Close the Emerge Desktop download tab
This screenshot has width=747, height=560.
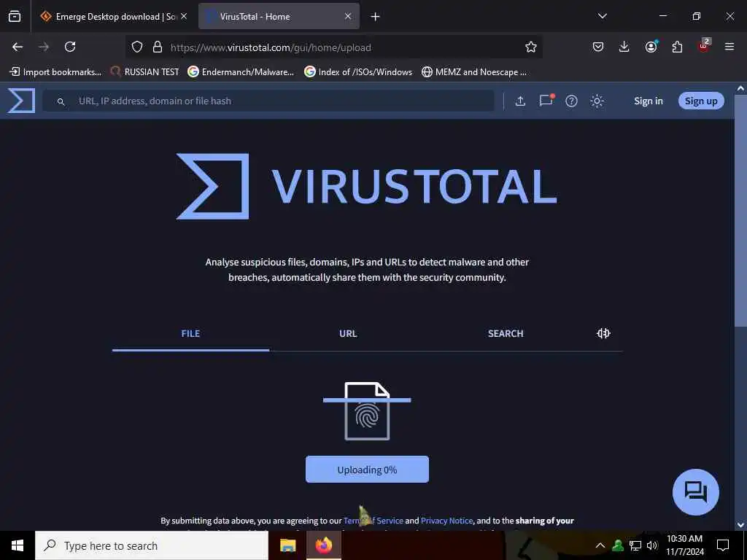tap(184, 16)
